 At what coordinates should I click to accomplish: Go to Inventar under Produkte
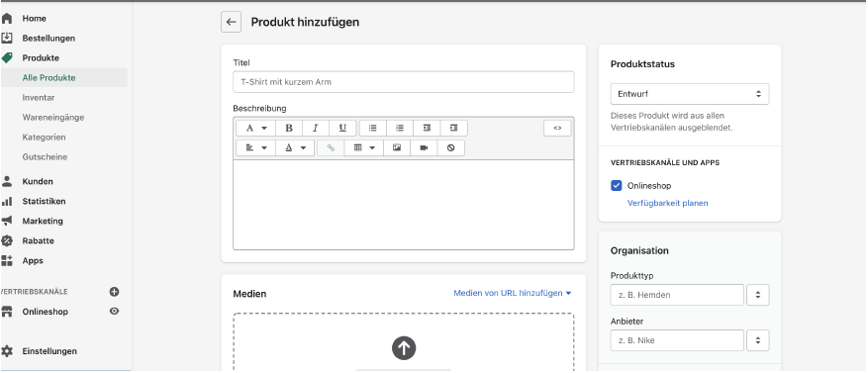tap(39, 97)
